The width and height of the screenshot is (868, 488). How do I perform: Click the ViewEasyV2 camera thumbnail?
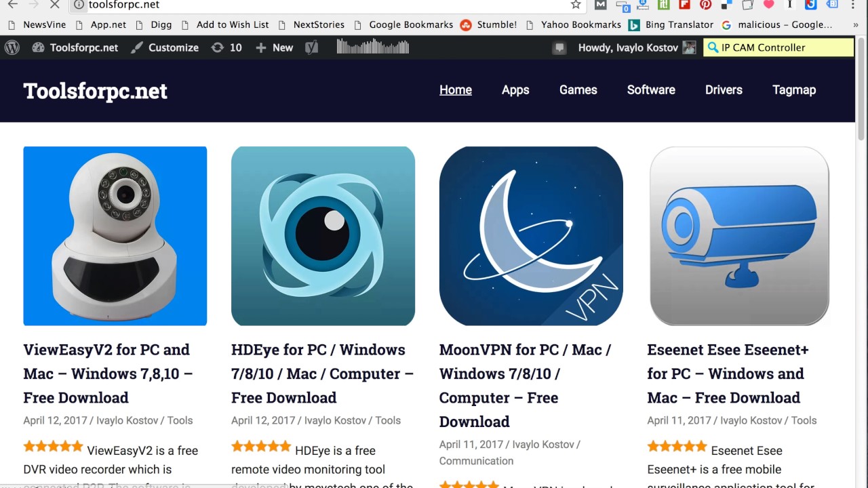click(115, 236)
